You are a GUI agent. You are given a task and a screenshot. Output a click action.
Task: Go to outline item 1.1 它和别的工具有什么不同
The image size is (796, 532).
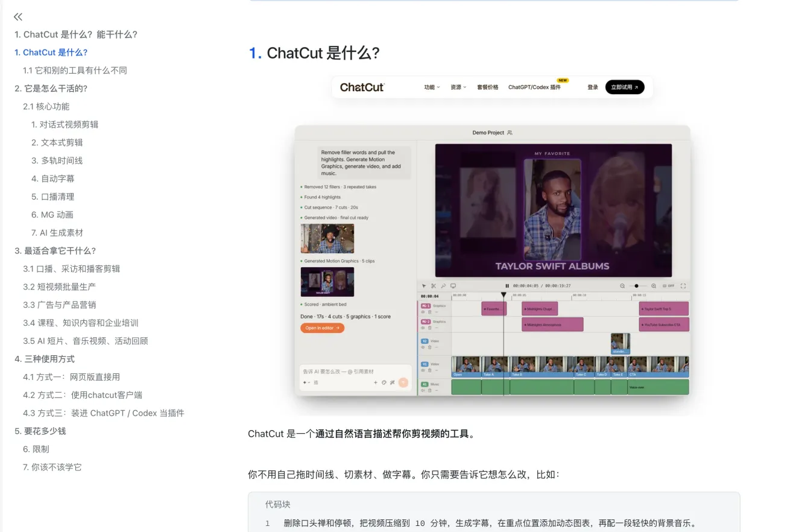click(x=75, y=71)
